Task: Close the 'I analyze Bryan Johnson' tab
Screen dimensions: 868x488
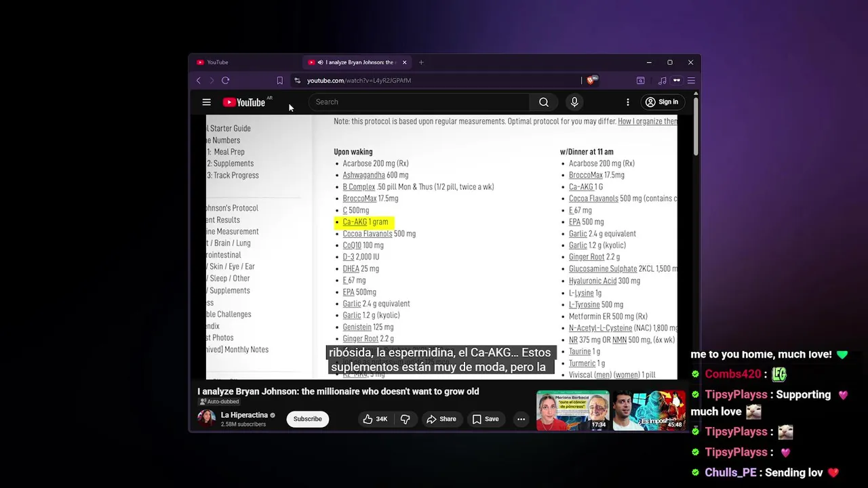Action: (405, 62)
